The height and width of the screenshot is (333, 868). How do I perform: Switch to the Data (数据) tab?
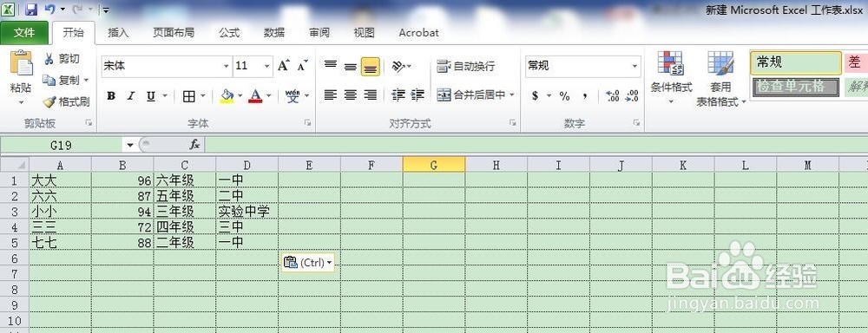(x=274, y=33)
